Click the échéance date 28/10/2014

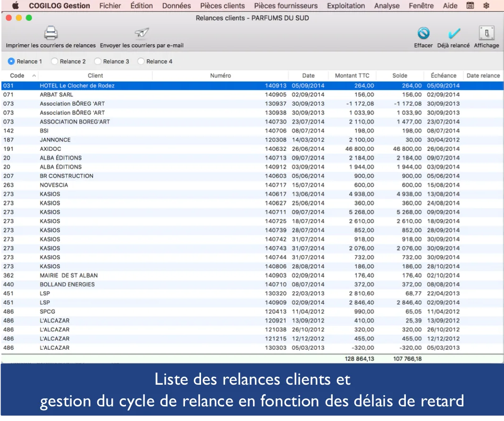coord(443,266)
